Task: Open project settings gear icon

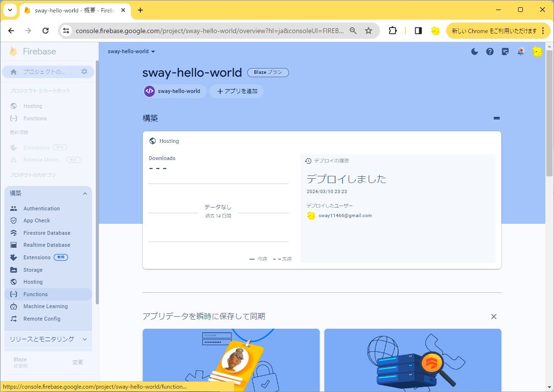Action: tap(84, 72)
